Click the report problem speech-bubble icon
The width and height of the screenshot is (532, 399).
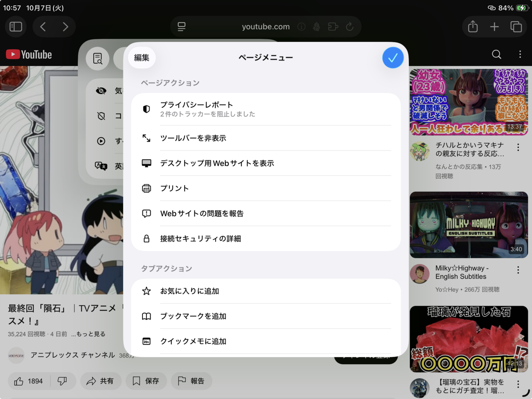coord(147,213)
